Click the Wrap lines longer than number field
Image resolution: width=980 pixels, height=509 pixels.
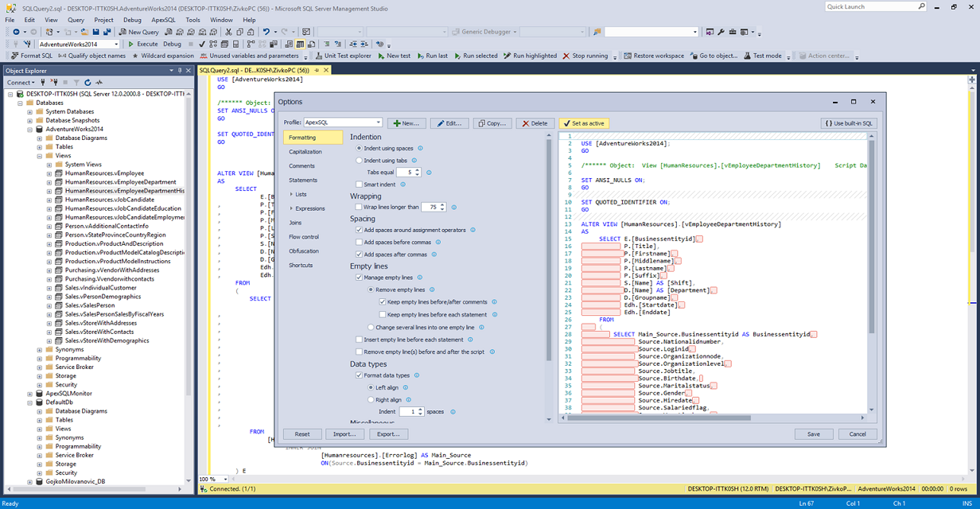click(x=430, y=207)
